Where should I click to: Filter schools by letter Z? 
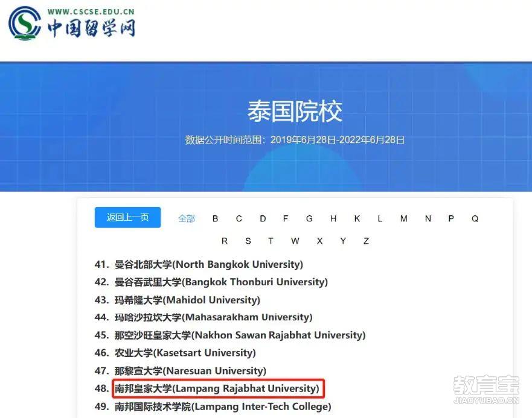366,241
